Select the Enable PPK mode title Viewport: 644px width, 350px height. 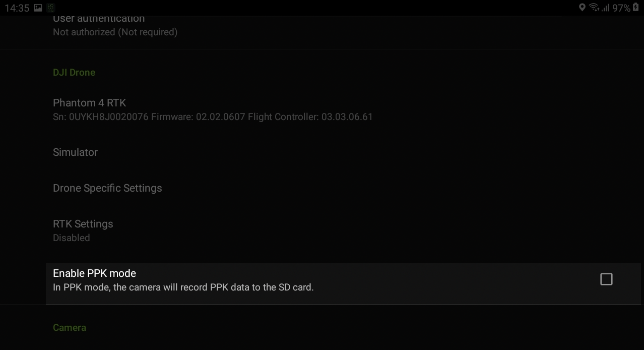pyautogui.click(x=94, y=273)
